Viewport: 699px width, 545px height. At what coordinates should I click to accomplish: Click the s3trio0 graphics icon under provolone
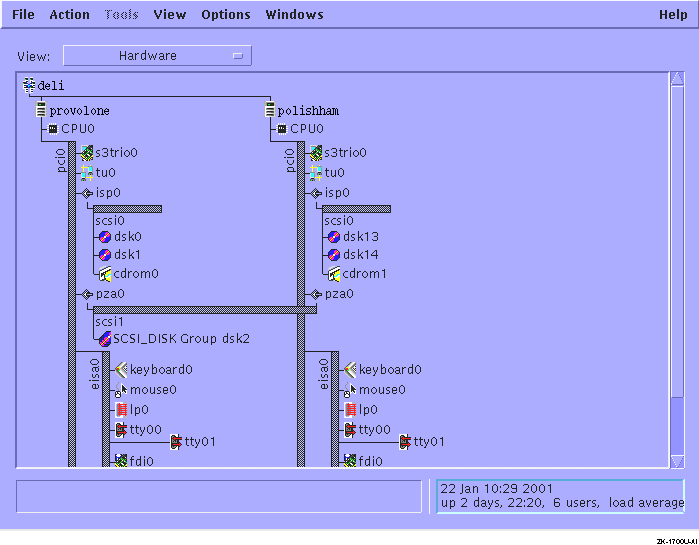coord(88,153)
